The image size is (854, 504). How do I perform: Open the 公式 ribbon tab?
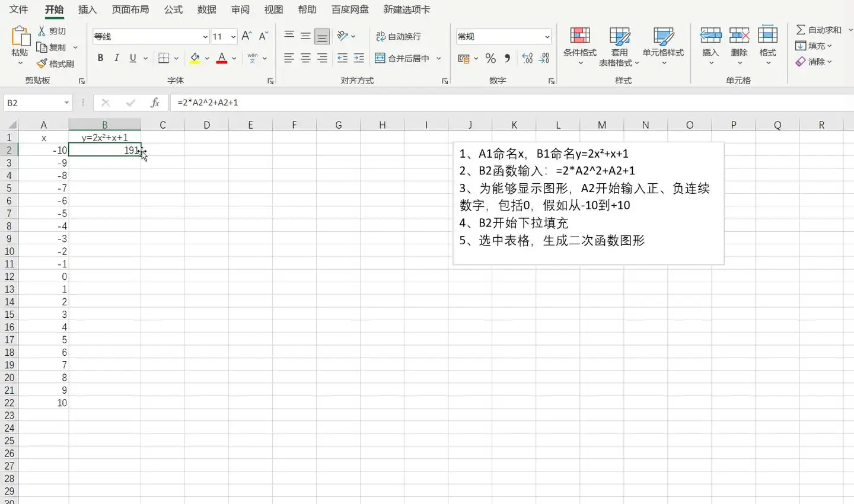coord(173,9)
